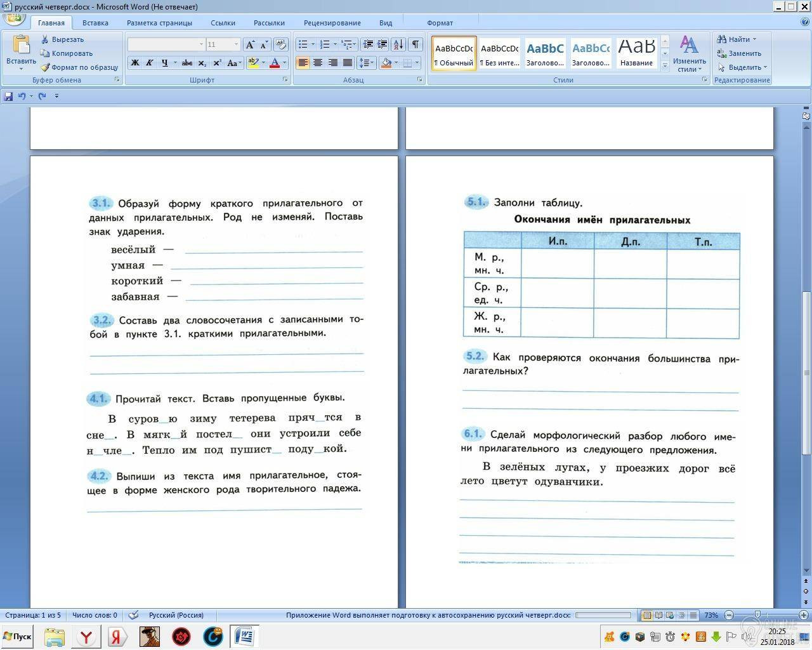Click the Sort (А-Я) icon in Абзац
This screenshot has height=650, width=812.
click(398, 44)
